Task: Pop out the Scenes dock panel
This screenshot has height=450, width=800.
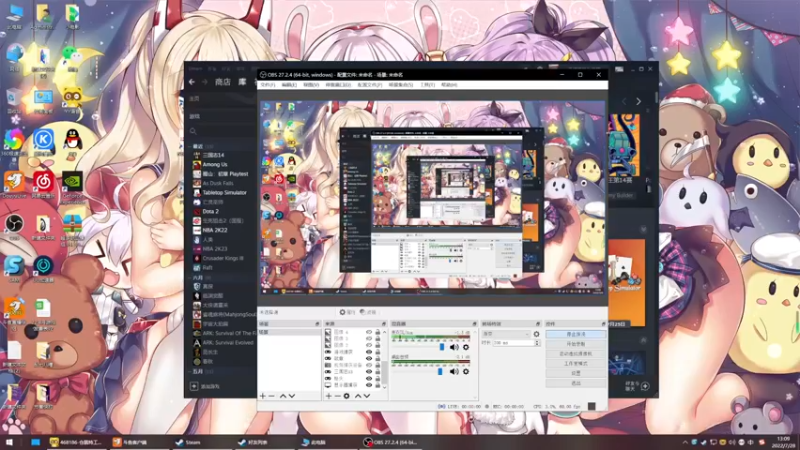Action: pyautogui.click(x=317, y=324)
